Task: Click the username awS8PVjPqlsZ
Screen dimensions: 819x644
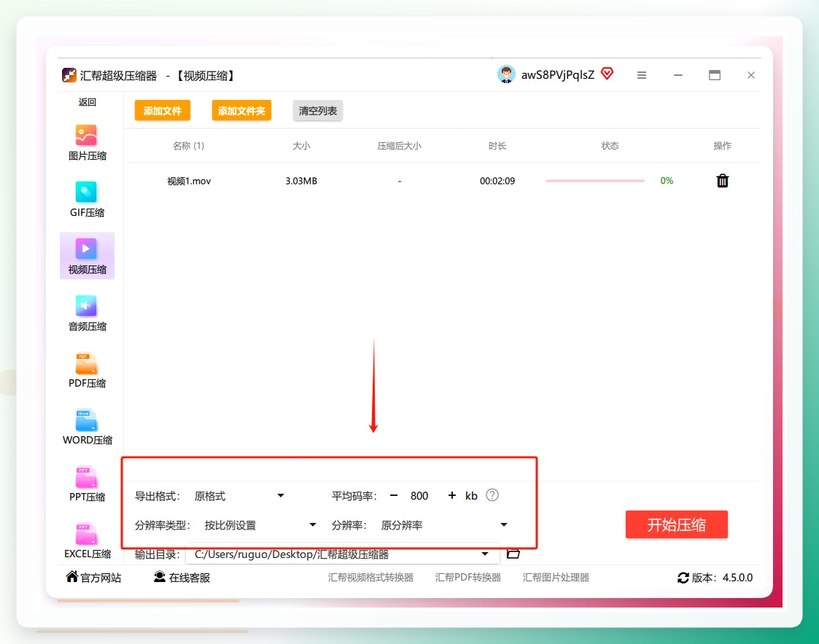Action: coord(558,74)
